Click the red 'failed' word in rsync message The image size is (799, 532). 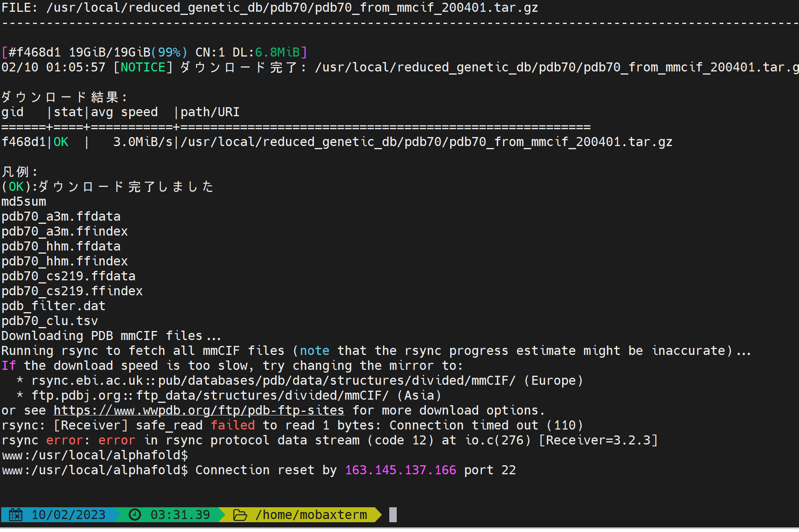233,425
